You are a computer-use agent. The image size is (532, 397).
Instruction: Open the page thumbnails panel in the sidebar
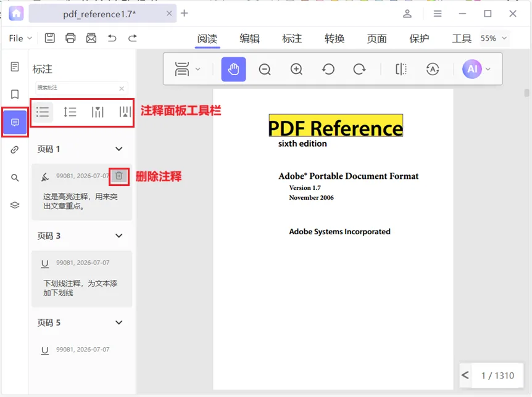[x=15, y=67]
